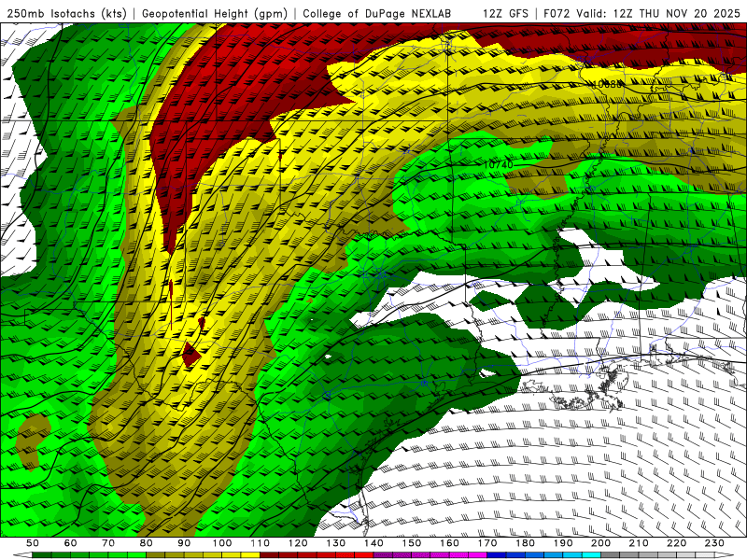Click the 200 value on color scale
Image resolution: width=747 pixels, height=560 pixels.
(x=600, y=543)
